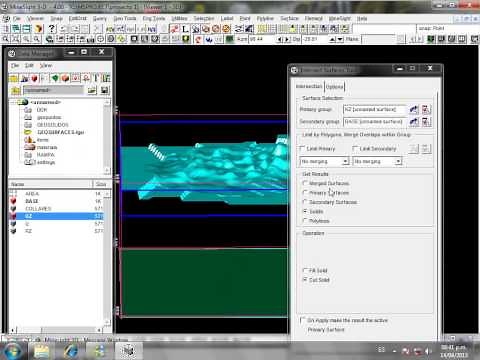Click the pick Secondary group selection icon
Image resolution: width=480 pixels, height=360 pixels.
point(414,122)
